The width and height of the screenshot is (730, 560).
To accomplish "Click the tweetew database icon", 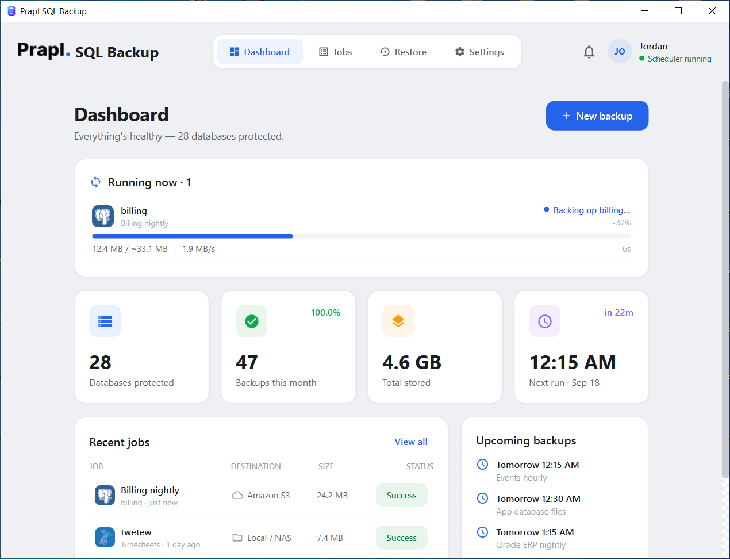I will click(105, 538).
